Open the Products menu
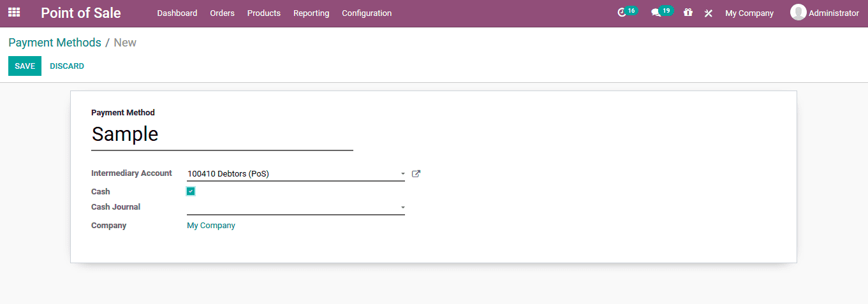The width and height of the screenshot is (868, 304). [264, 13]
